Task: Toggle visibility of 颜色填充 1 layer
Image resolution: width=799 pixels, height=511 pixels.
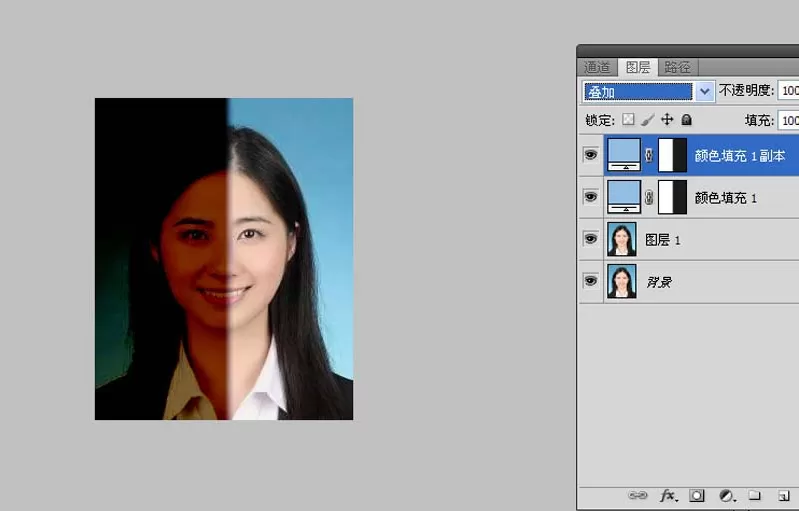Action: click(591, 197)
